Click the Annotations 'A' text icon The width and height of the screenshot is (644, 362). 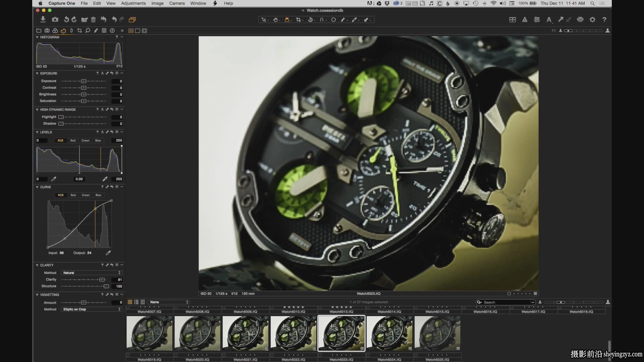pyautogui.click(x=549, y=20)
